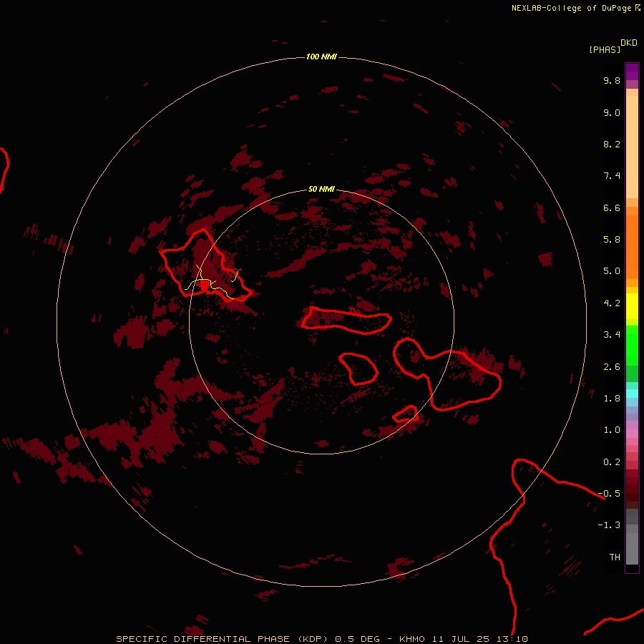Click the small Lanai island outline
Image resolution: width=644 pixels, height=644 pixels.
coord(358,369)
